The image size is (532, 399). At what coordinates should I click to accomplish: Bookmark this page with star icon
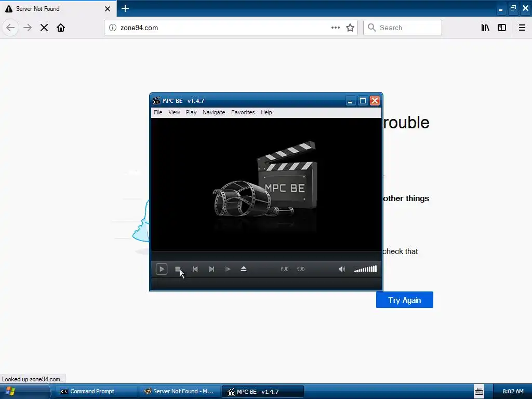pos(350,28)
